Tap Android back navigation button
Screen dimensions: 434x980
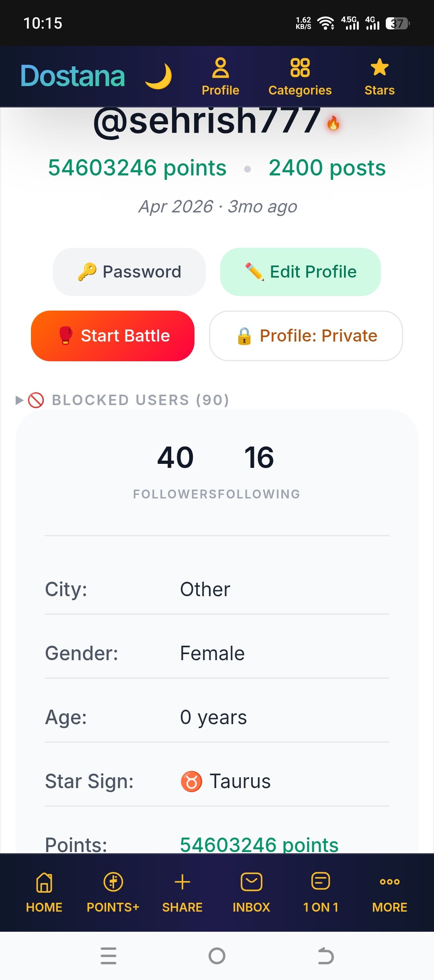[325, 956]
